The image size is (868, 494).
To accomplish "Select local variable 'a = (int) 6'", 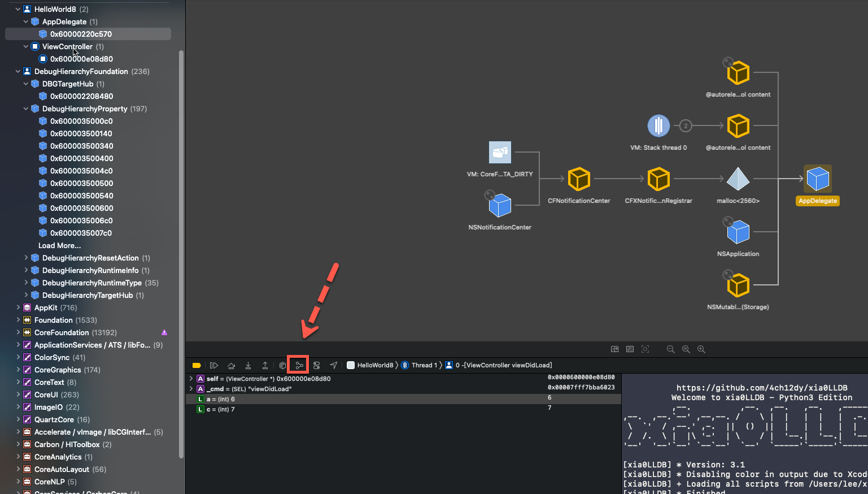I will pos(404,399).
